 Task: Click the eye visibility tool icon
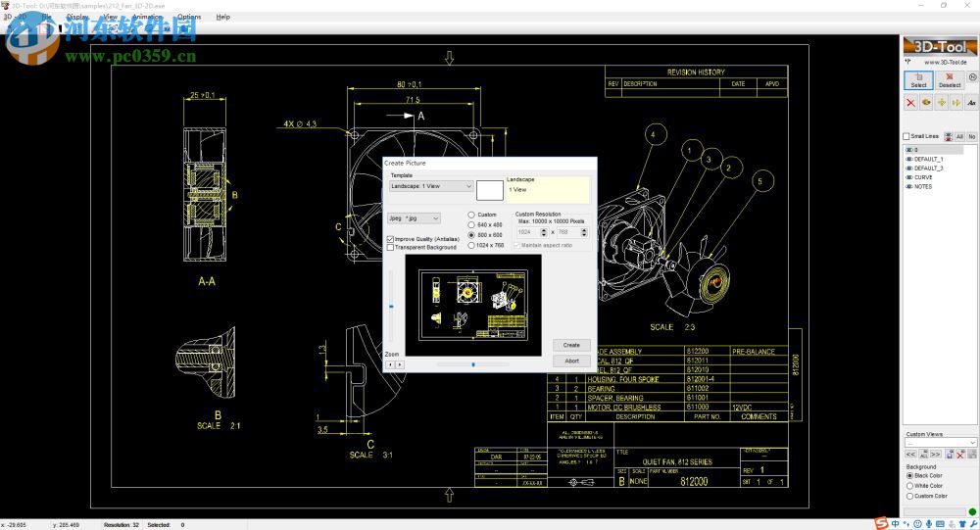click(926, 103)
